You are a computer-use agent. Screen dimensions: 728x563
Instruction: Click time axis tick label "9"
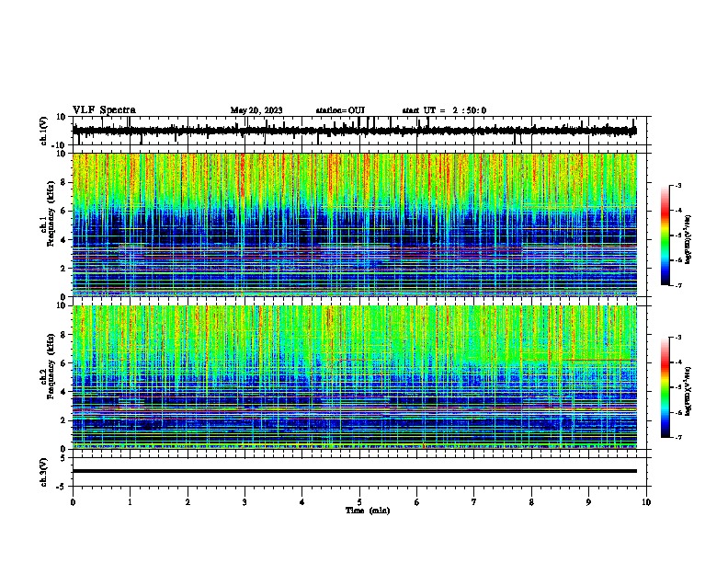pos(589,502)
